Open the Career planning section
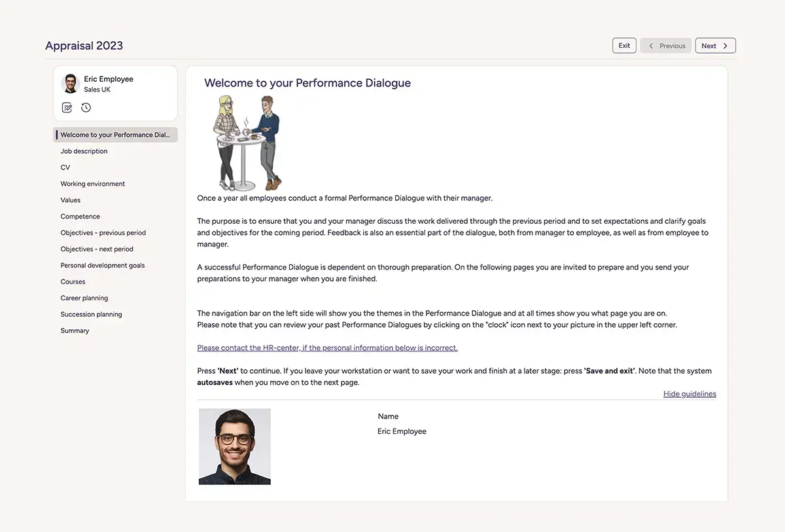This screenshot has width=785, height=532. (84, 298)
